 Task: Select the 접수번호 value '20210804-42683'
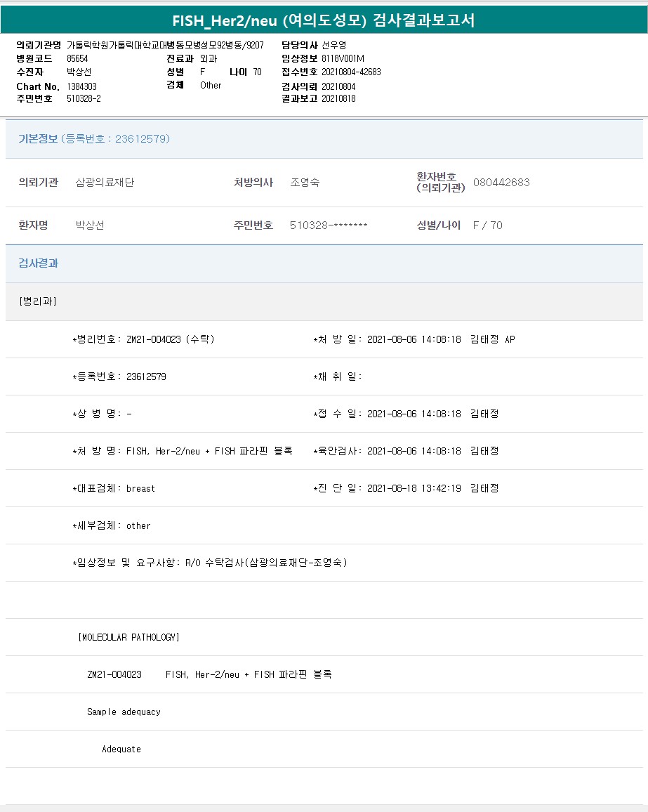[x=351, y=72]
